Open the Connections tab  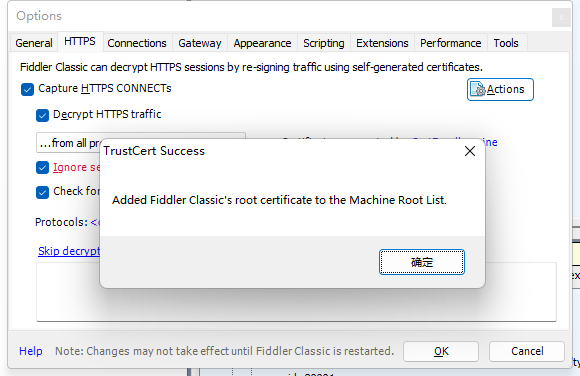click(x=137, y=43)
